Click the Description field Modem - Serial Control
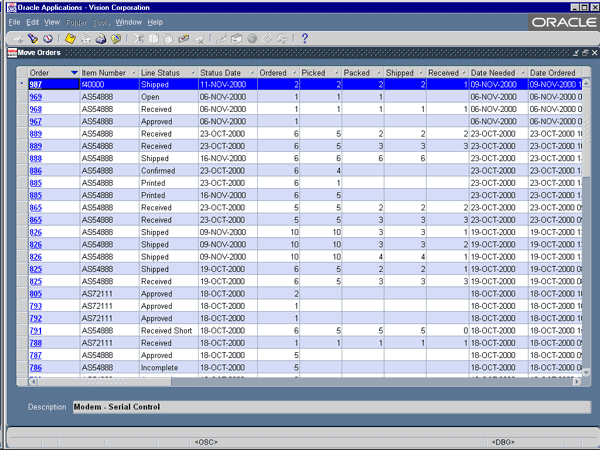 [331, 407]
